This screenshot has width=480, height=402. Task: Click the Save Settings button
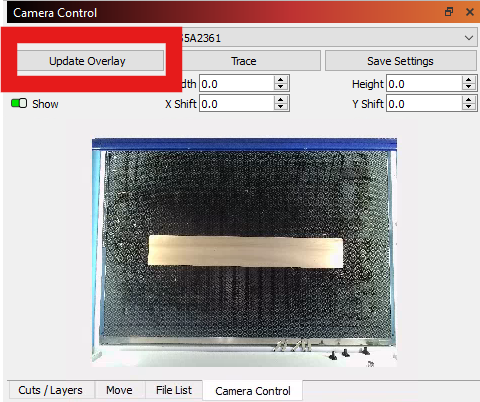pyautogui.click(x=400, y=61)
